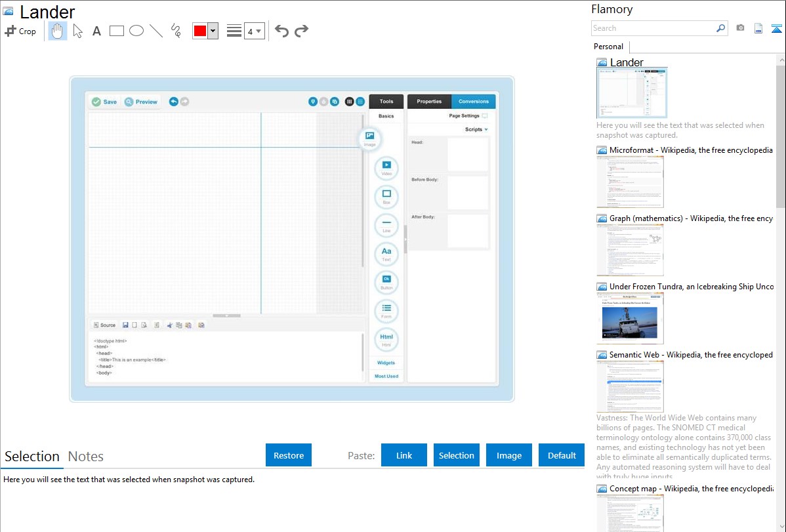
Task: Choose the arrow pointer selection tool
Action: 77,31
